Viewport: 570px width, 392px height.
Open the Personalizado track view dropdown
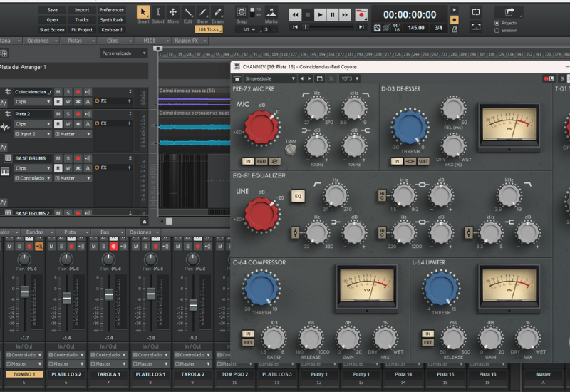124,53
